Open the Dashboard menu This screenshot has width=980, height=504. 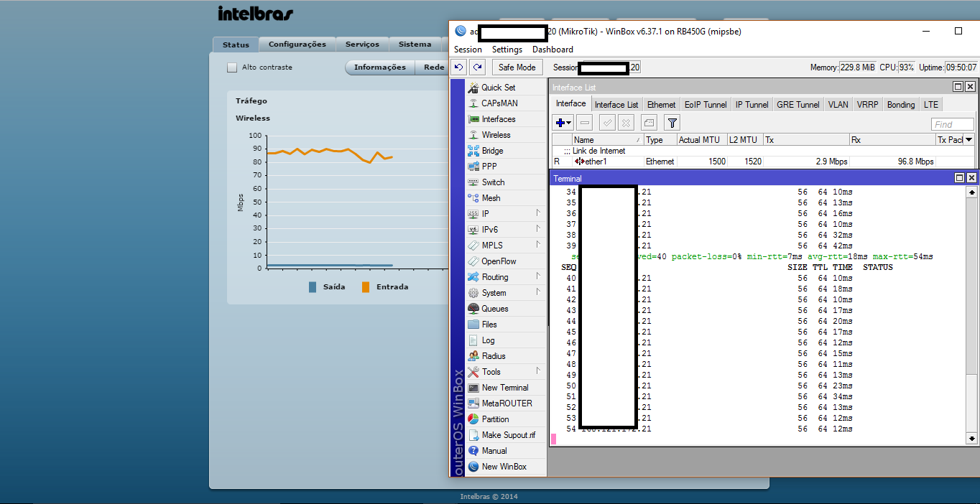(x=553, y=50)
